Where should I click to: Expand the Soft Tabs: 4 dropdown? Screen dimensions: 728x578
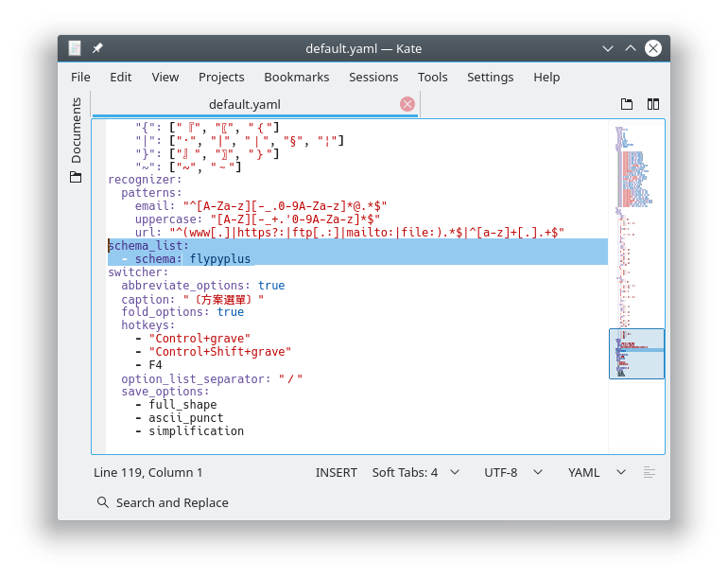click(415, 472)
